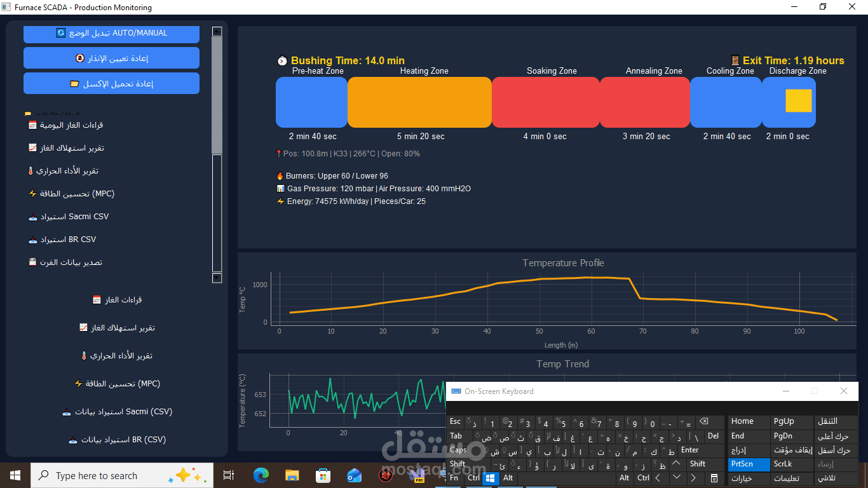
Task: Click the Type here to search box
Action: point(121,475)
